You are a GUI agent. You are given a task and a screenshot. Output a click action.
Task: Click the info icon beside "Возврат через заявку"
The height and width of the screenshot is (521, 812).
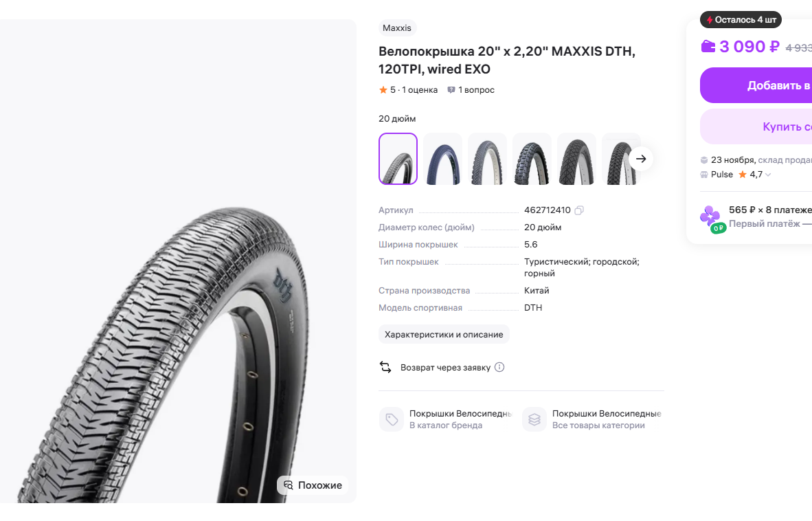pos(499,367)
